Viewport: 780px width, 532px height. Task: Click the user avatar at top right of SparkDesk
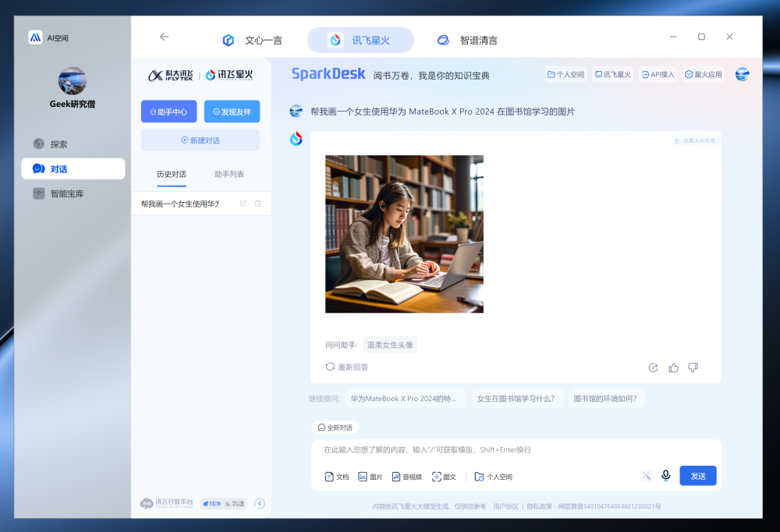click(x=743, y=75)
